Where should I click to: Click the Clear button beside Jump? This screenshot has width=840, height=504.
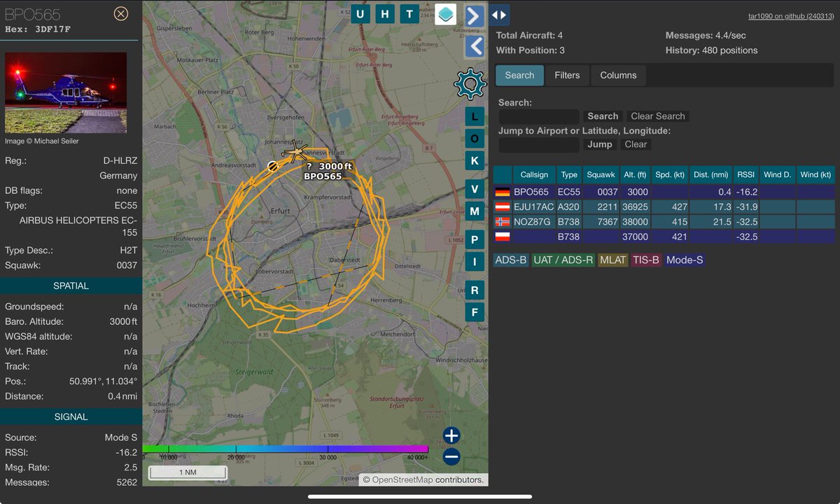coord(636,144)
